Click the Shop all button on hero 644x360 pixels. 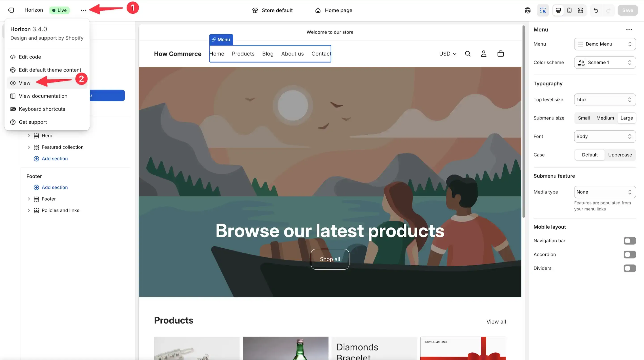pos(330,259)
